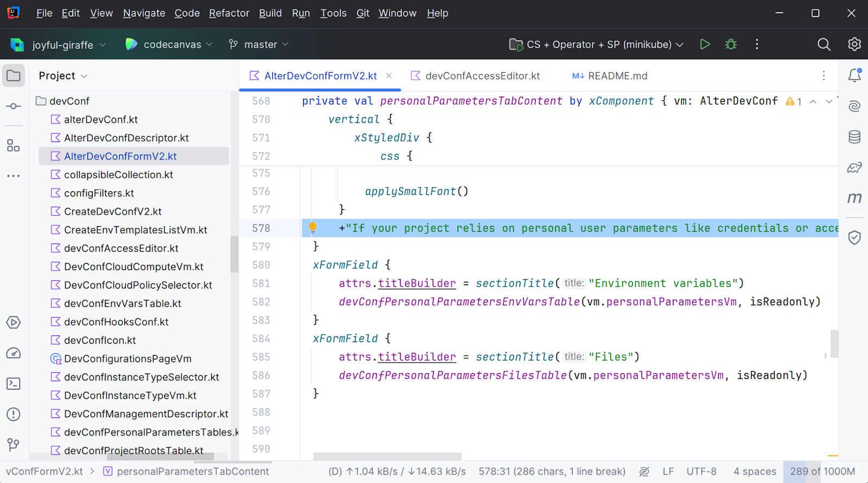868x483 pixels.
Task: Debug the current configuration
Action: (x=731, y=44)
